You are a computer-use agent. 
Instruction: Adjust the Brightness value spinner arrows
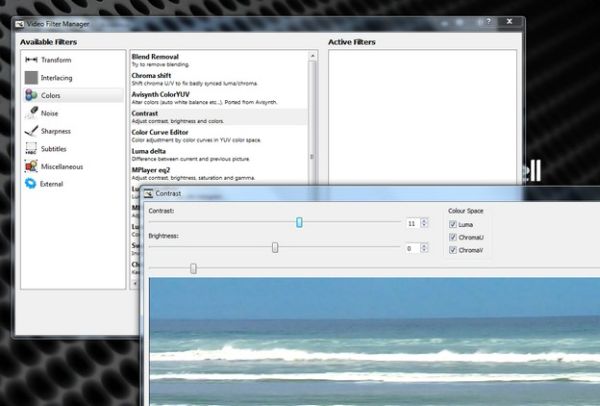coord(424,247)
